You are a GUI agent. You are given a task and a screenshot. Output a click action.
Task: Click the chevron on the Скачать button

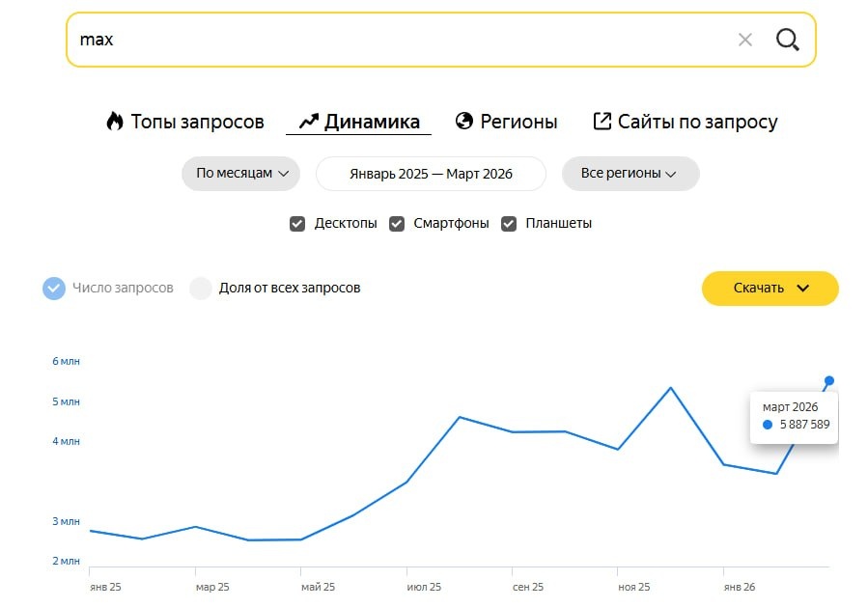point(803,288)
